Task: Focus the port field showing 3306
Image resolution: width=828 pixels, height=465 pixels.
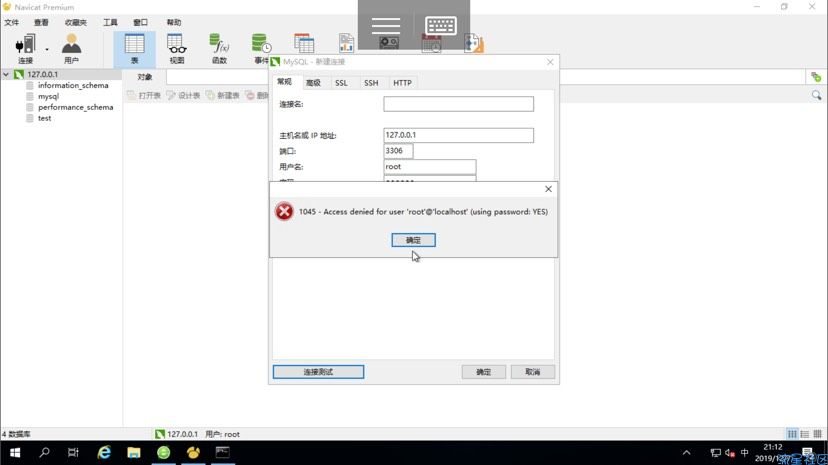Action: 398,151
